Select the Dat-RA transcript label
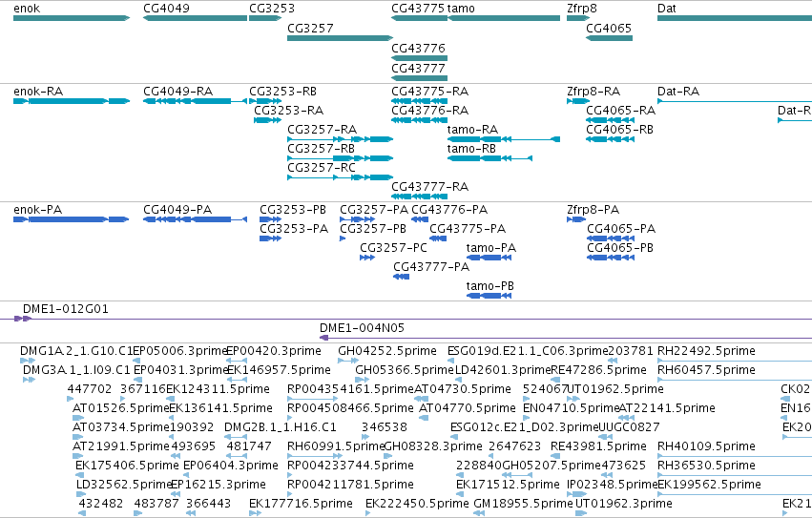 pyautogui.click(x=678, y=92)
